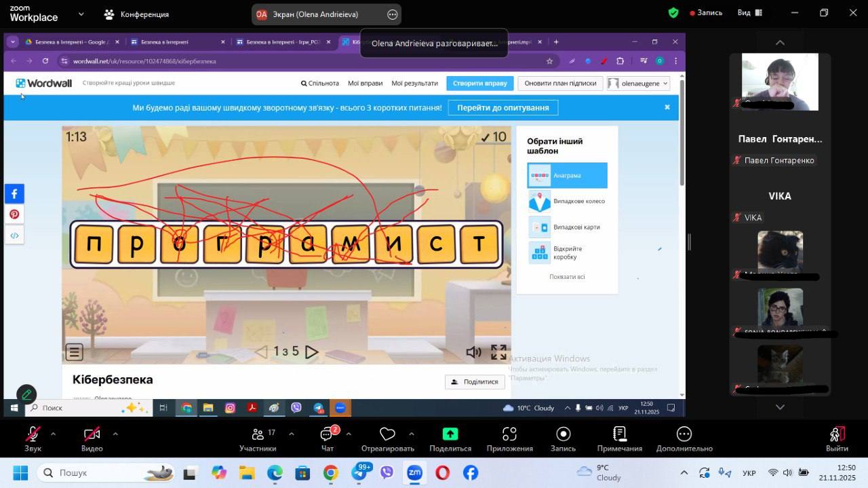
Task: Expand audio options arrow next to mic
Action: 53,434
